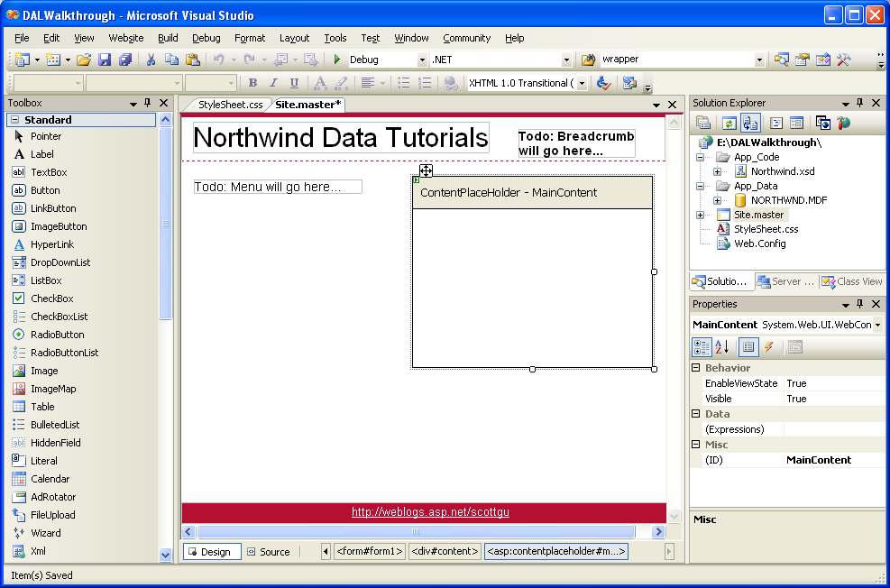Click the Cut scissors icon
This screenshot has height=588, width=890.
(151, 60)
